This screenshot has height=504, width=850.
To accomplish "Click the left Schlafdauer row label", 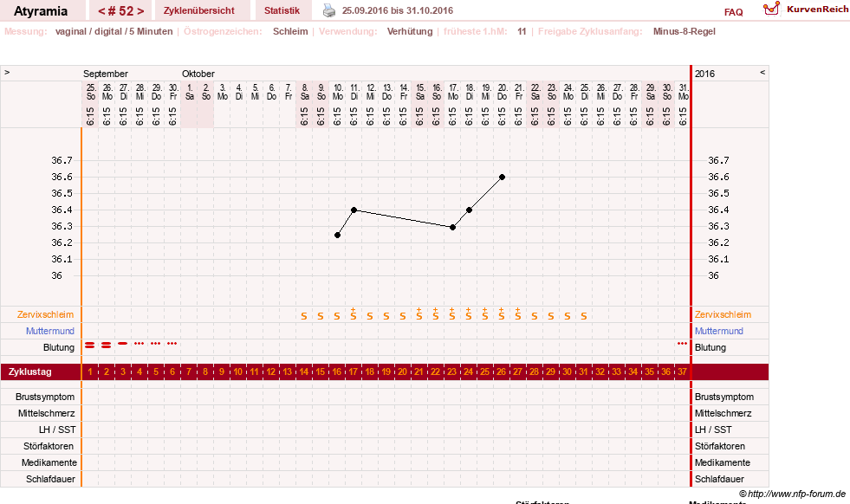I will [50, 479].
